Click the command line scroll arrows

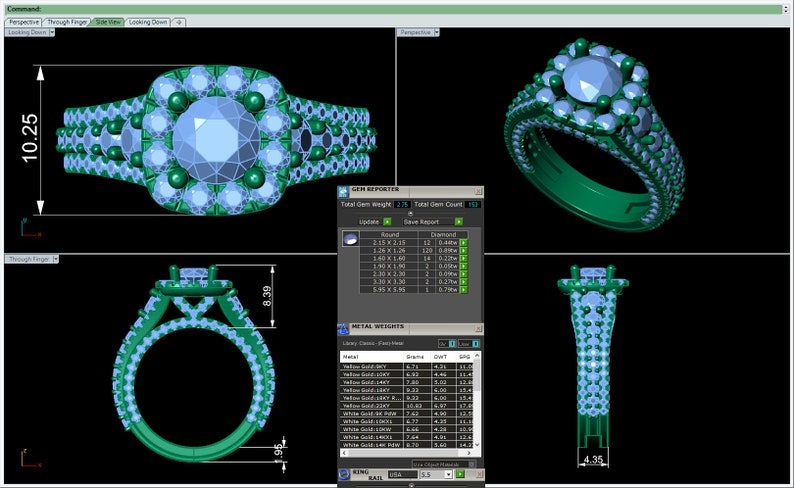pyautogui.click(x=786, y=9)
